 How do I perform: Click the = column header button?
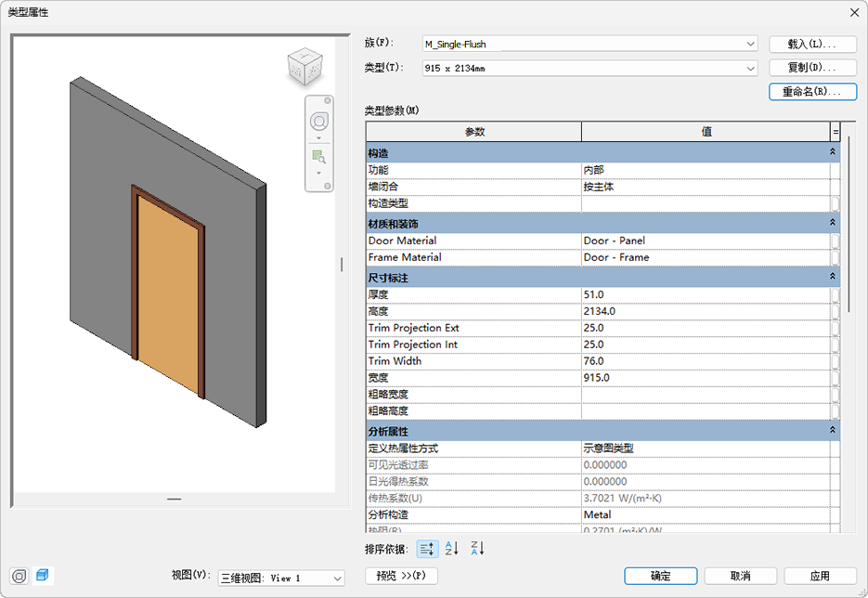pyautogui.click(x=836, y=132)
